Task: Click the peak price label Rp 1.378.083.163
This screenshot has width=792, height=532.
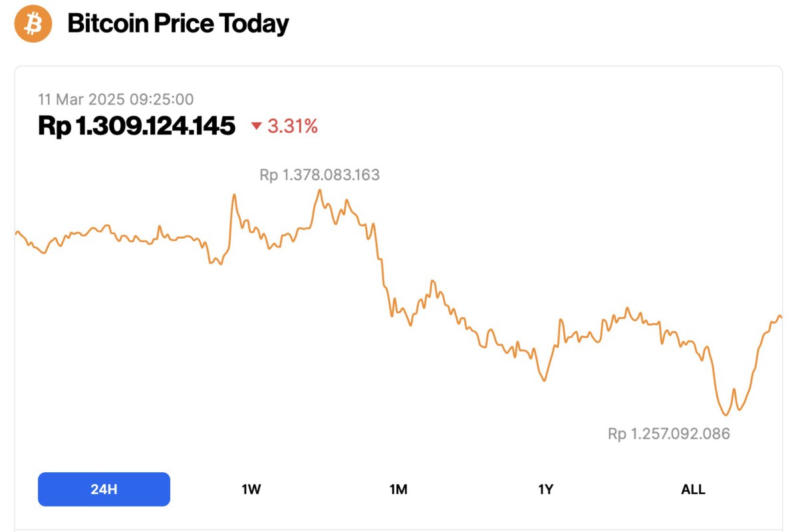Action: pos(320,175)
